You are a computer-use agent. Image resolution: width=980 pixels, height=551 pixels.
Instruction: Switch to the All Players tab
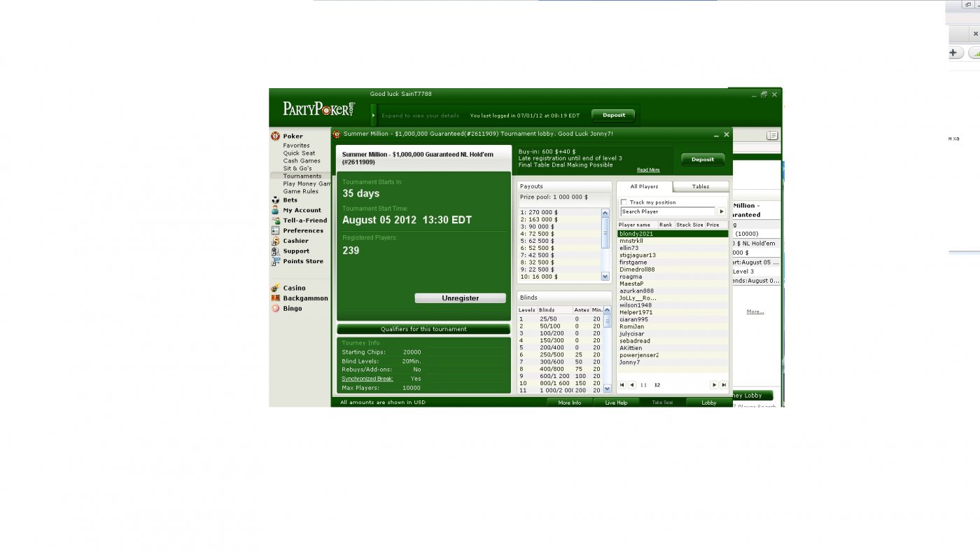tap(644, 187)
